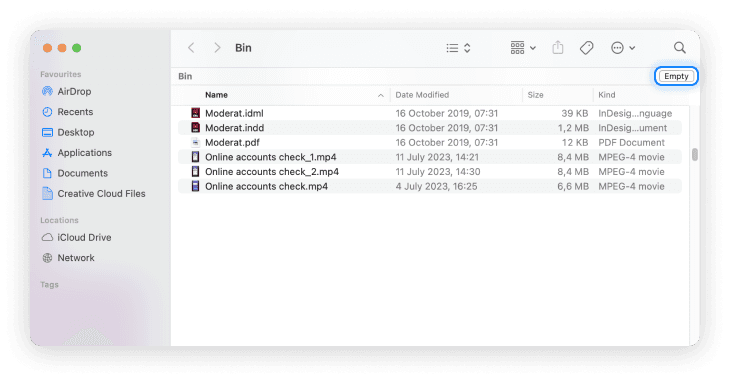The height and width of the screenshot is (380, 730).
Task: Sort by the Size column header
Action: pos(535,95)
